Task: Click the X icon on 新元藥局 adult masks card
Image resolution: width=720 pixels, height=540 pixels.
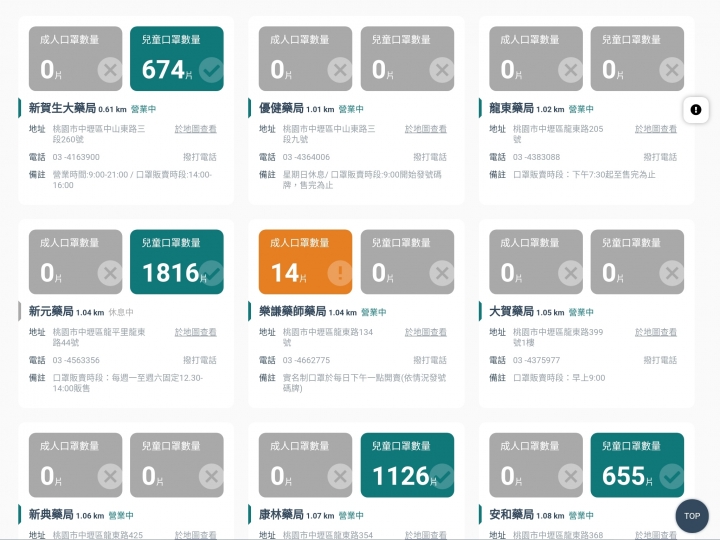Action: [x=110, y=274]
